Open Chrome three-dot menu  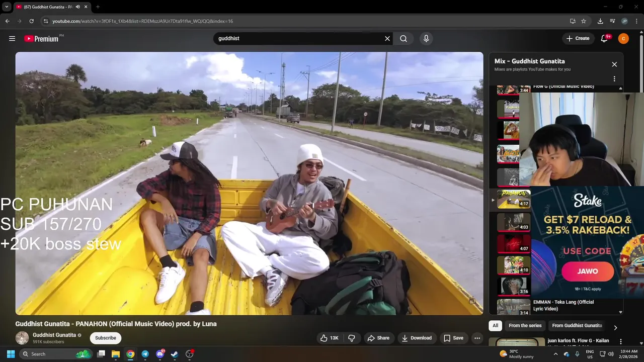pos(636,21)
